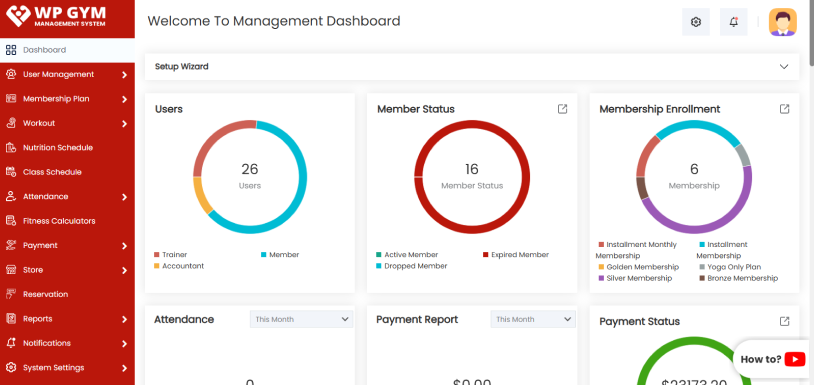Toggle Bronze Membership legend entry
814x385 pixels.
[x=739, y=278]
